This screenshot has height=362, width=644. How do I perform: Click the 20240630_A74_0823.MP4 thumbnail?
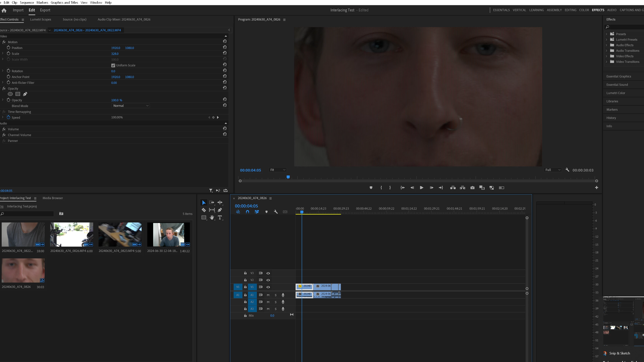click(120, 234)
